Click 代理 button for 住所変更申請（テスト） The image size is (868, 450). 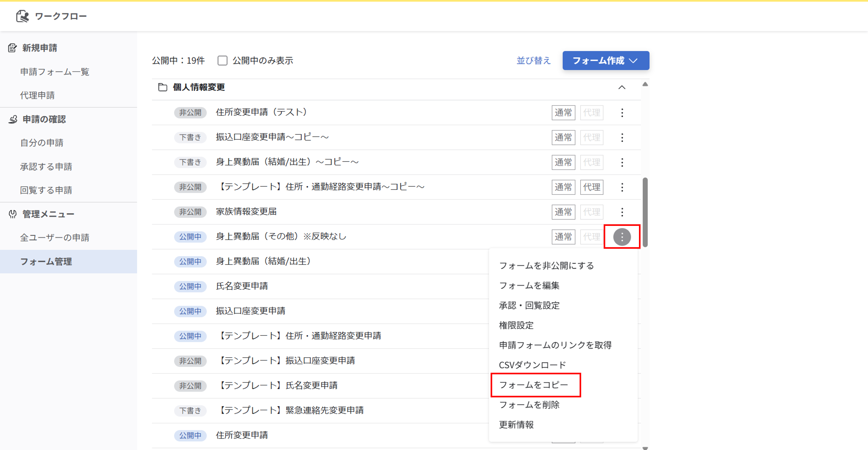coord(591,112)
